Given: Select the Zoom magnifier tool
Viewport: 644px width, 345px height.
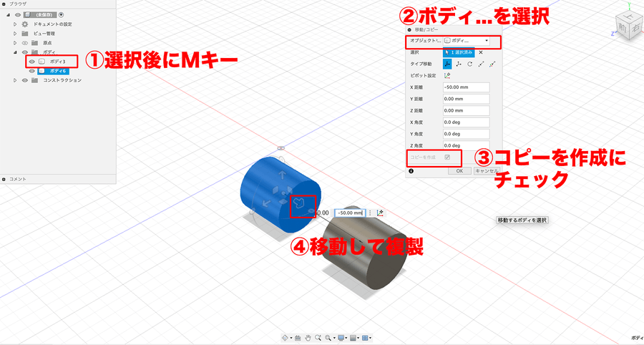Looking at the screenshot, I should click(x=318, y=338).
